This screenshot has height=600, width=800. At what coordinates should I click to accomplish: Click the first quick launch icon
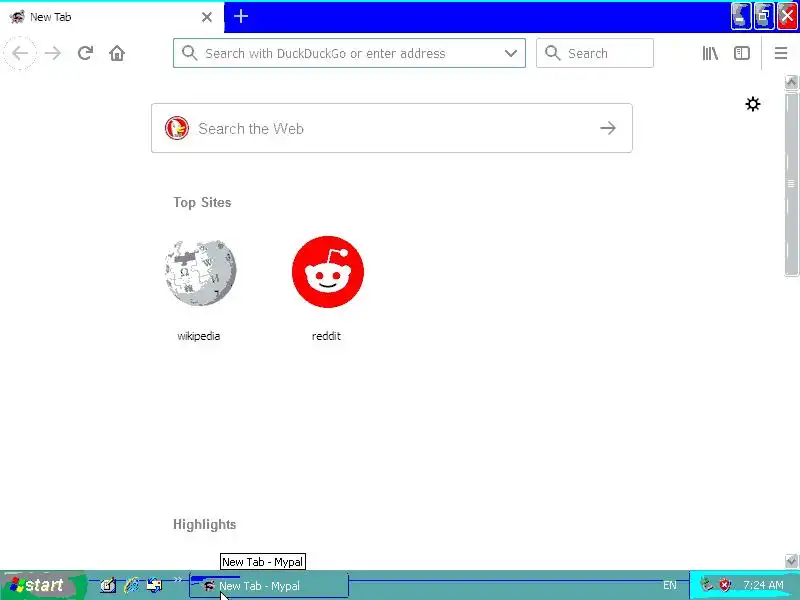[108, 585]
